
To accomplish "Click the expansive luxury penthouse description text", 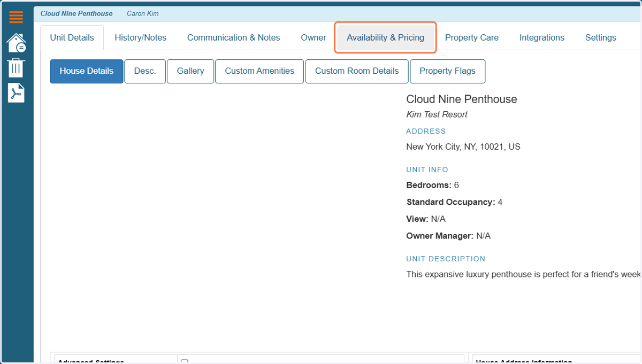I will 524,274.
